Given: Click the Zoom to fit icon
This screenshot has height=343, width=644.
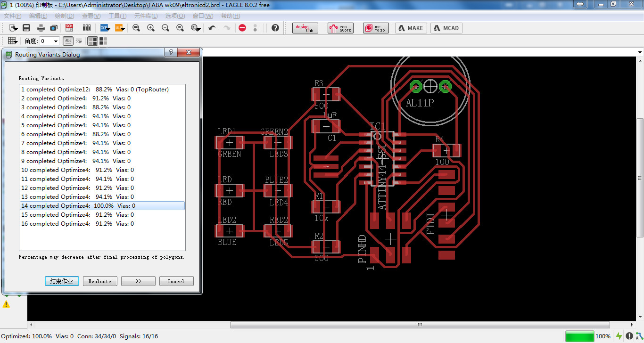Looking at the screenshot, I should tap(136, 28).
